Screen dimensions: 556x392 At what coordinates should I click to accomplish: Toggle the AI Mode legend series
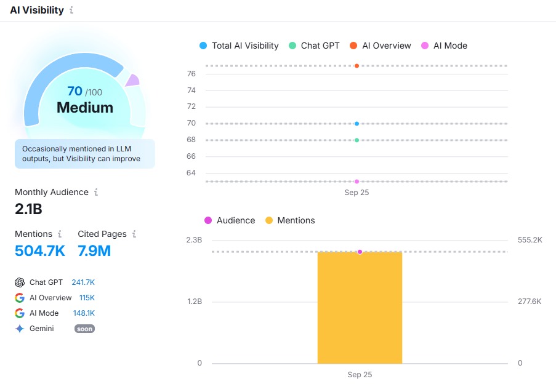[x=444, y=46]
